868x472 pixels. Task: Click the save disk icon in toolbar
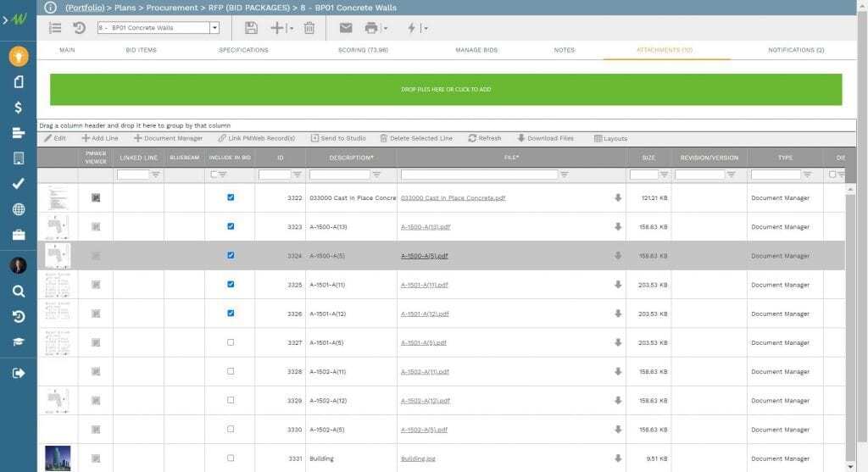click(251, 28)
